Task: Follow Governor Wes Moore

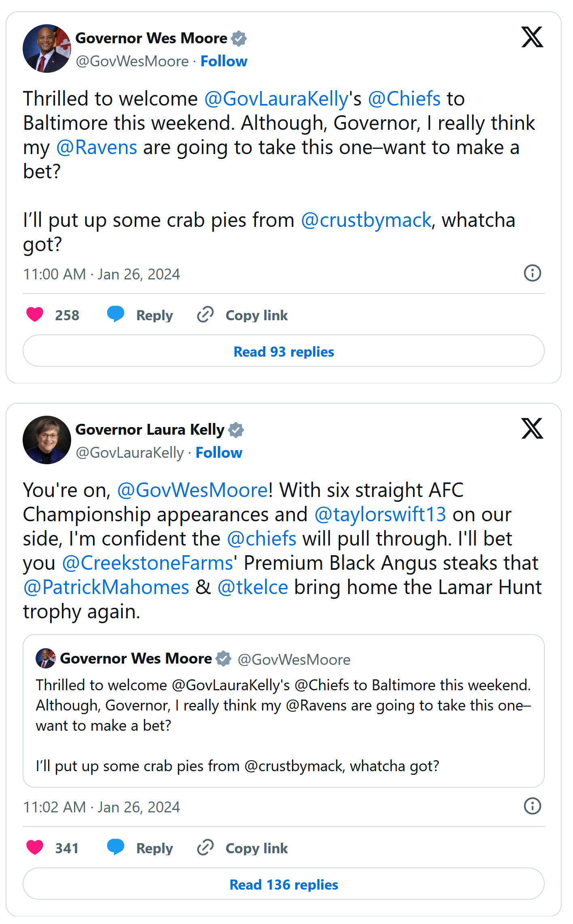Action: tap(224, 61)
